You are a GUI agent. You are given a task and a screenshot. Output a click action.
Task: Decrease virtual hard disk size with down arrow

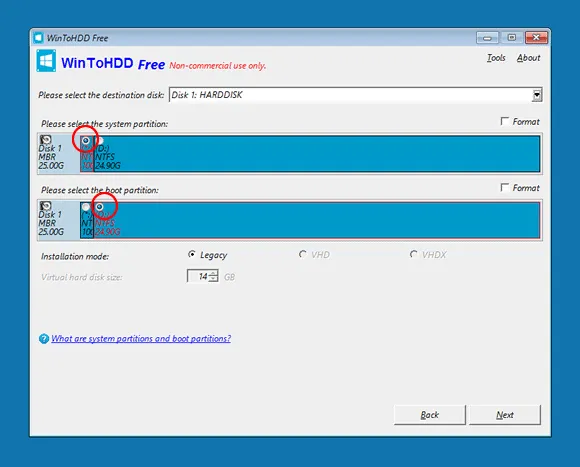tap(213, 279)
